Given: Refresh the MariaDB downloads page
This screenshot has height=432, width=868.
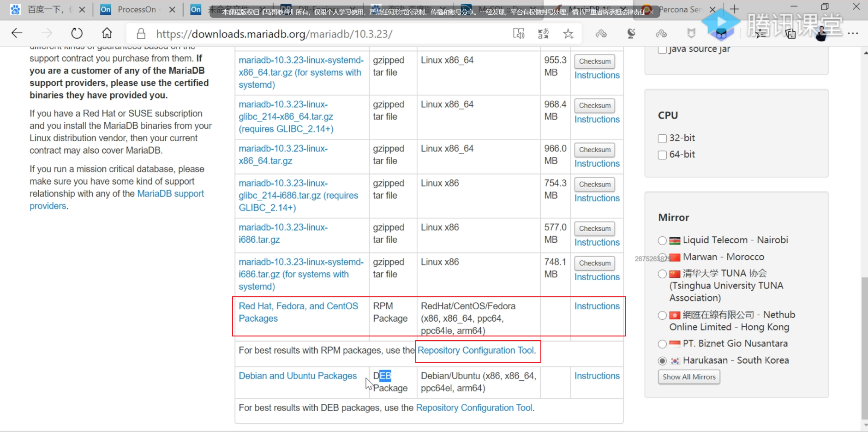Looking at the screenshot, I should [x=77, y=33].
